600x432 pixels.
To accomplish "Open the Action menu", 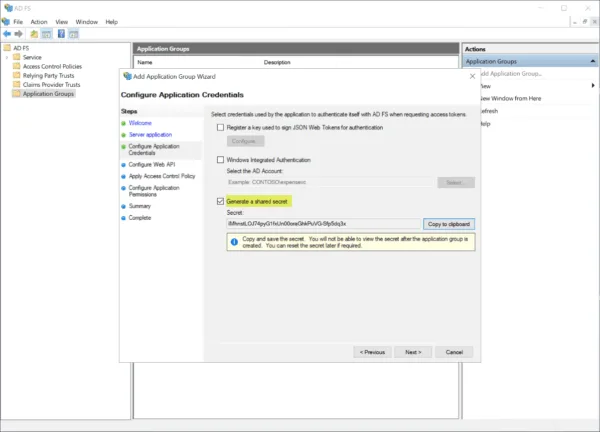I will click(x=39, y=22).
